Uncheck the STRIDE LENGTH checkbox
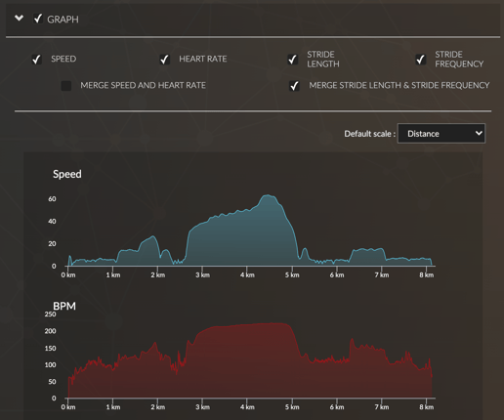The width and height of the screenshot is (504, 420). pyautogui.click(x=293, y=60)
